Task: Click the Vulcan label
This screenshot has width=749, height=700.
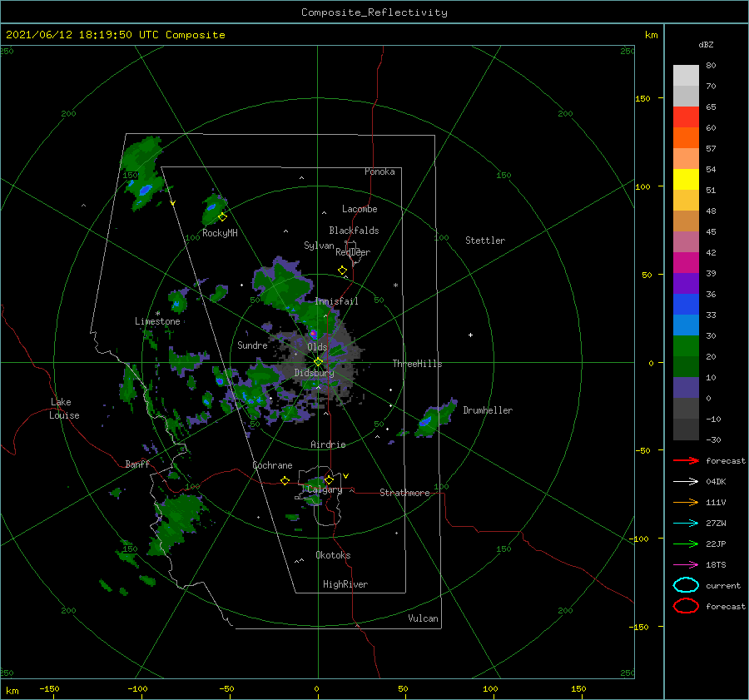Action: click(424, 618)
